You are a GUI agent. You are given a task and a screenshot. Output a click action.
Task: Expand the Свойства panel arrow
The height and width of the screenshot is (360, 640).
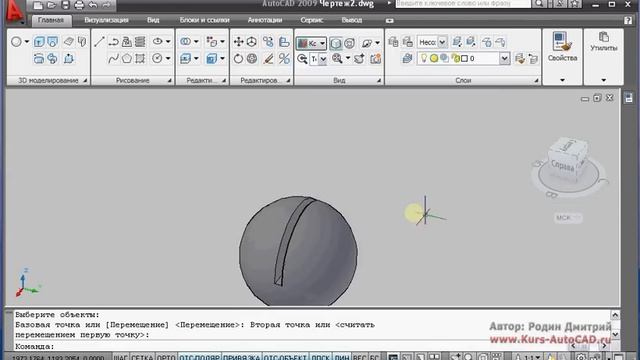[562, 80]
